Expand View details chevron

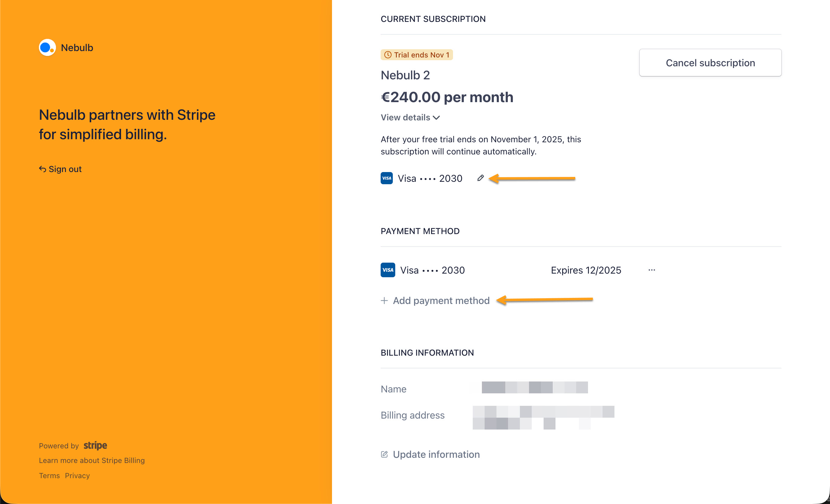pos(437,118)
